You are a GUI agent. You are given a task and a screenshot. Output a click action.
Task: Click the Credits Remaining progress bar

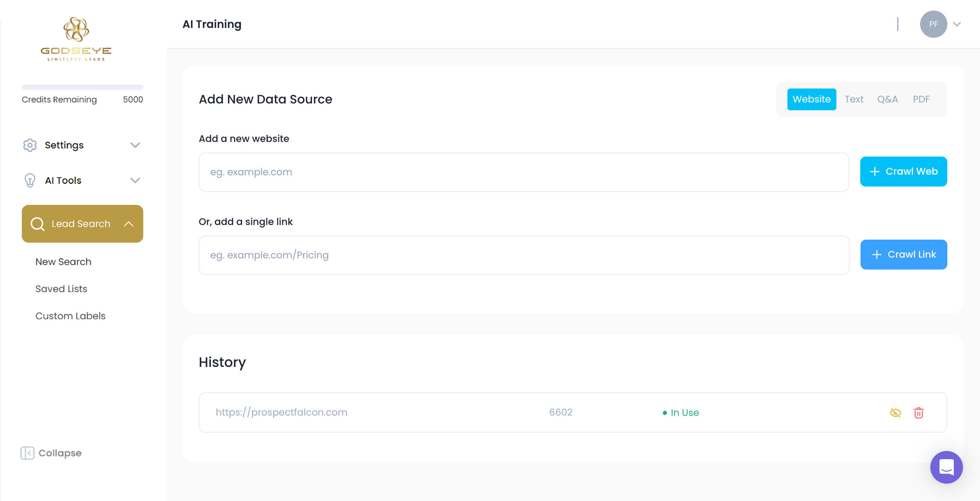pos(82,87)
